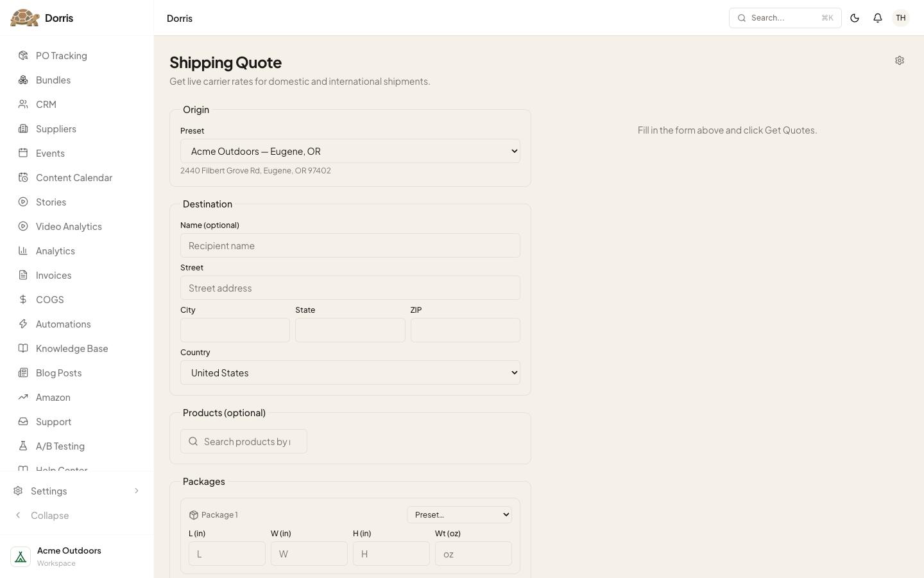Focus the package weight oz field
Image resolution: width=924 pixels, height=578 pixels.
(x=474, y=554)
